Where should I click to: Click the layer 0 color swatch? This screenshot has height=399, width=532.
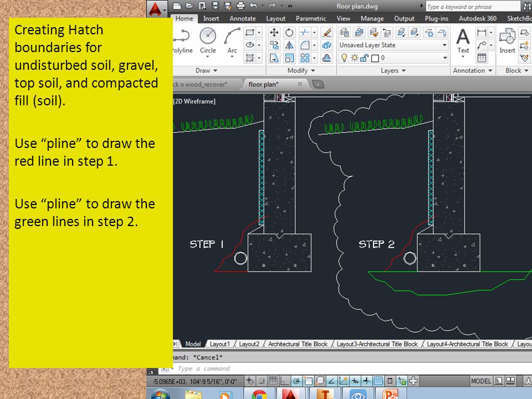(x=375, y=58)
